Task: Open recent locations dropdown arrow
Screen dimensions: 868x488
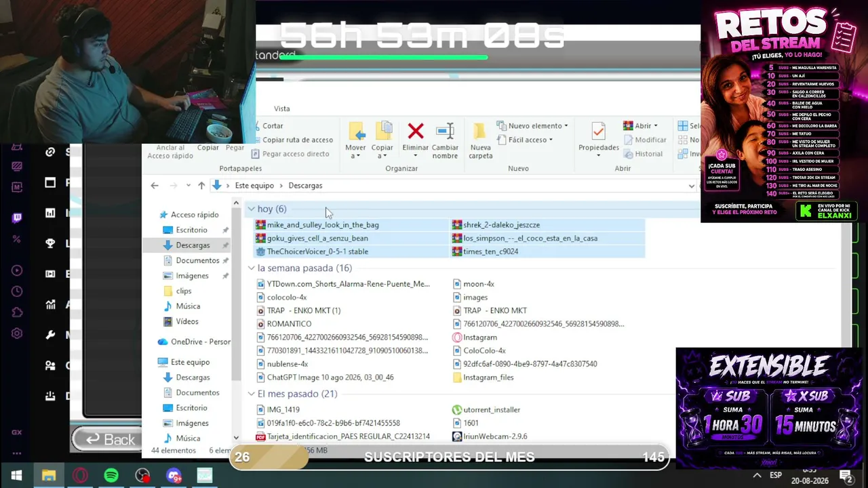Action: pyautogui.click(x=187, y=186)
